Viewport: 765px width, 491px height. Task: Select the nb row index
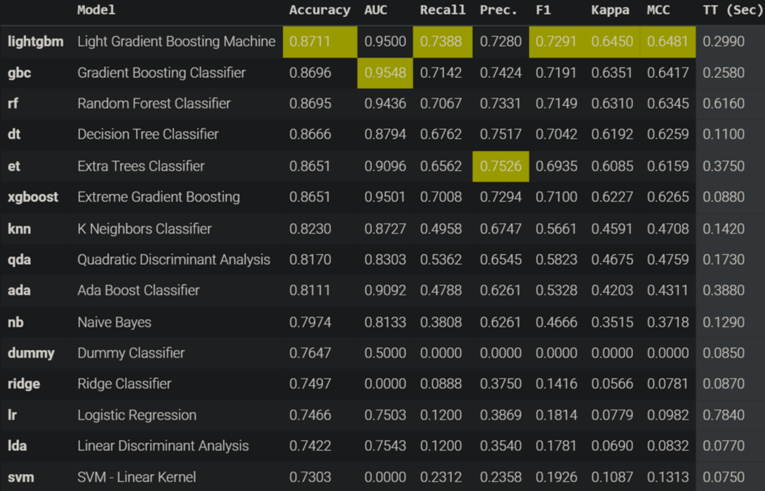point(16,322)
